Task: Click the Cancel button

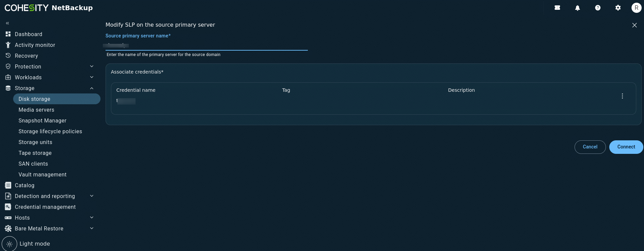Action: click(590, 147)
